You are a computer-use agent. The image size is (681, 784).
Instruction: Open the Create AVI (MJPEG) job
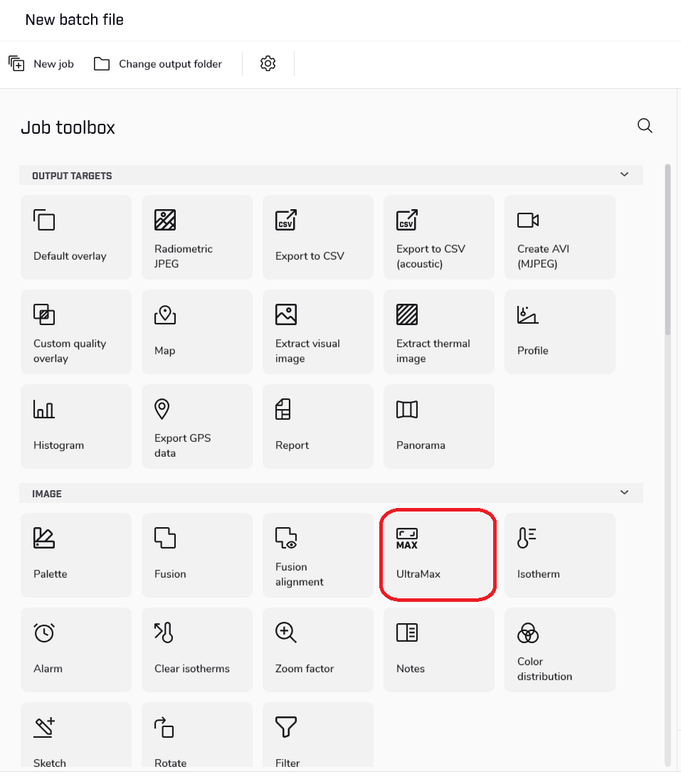click(559, 237)
